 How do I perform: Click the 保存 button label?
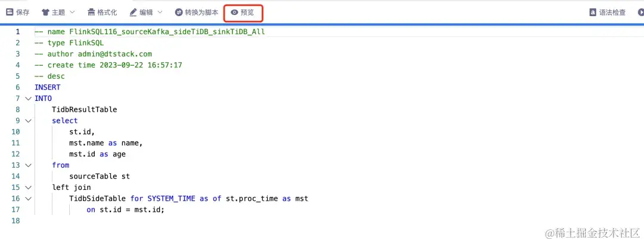pyautogui.click(x=23, y=13)
